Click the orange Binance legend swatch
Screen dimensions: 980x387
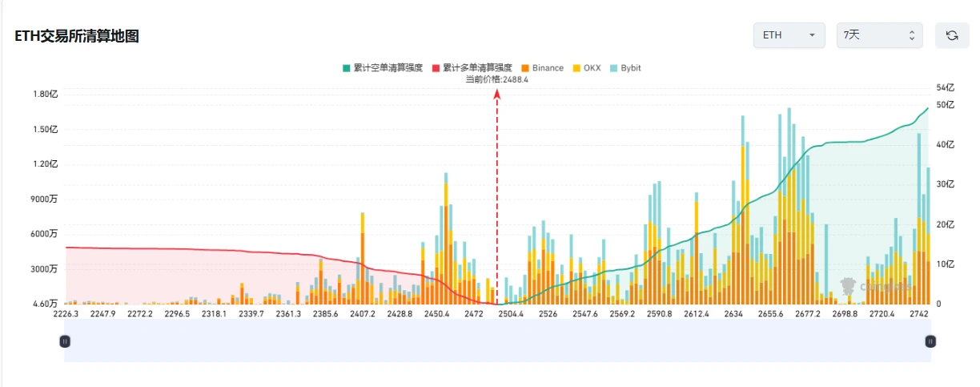[x=524, y=68]
